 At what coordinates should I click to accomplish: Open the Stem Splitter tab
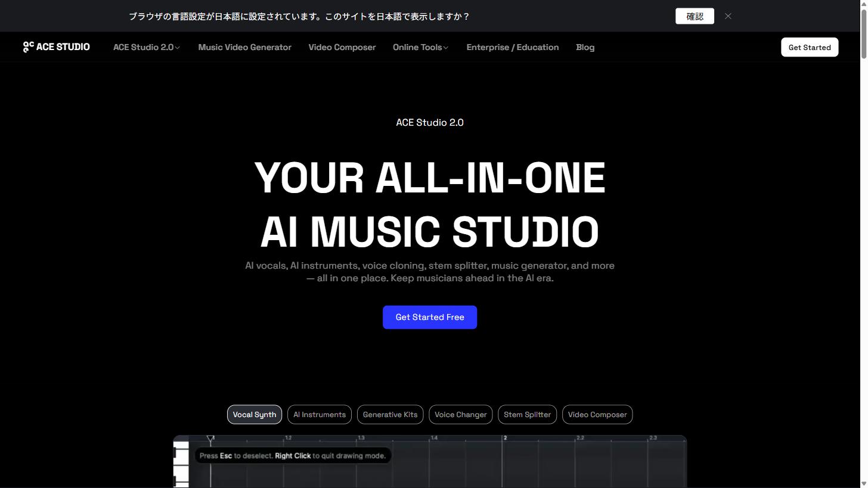pos(528,415)
